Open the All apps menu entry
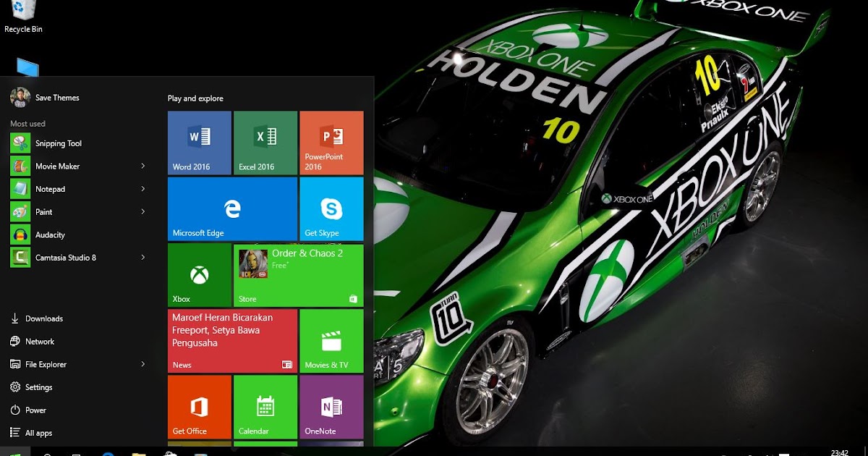868x456 pixels. coord(43,432)
